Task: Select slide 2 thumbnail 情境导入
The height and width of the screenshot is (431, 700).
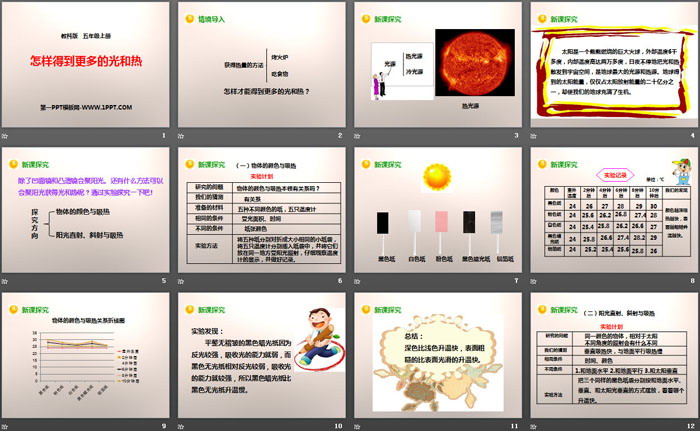Action: click(262, 65)
